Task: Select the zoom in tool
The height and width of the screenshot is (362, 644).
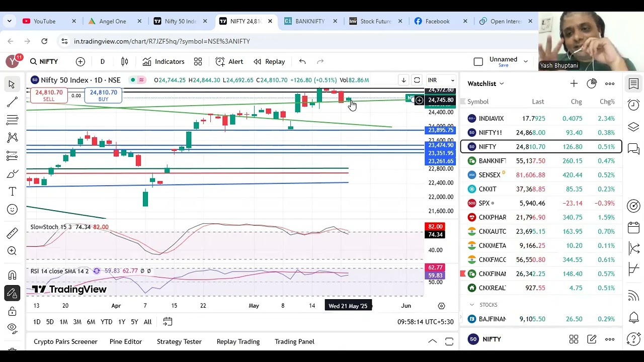Action: (12, 251)
